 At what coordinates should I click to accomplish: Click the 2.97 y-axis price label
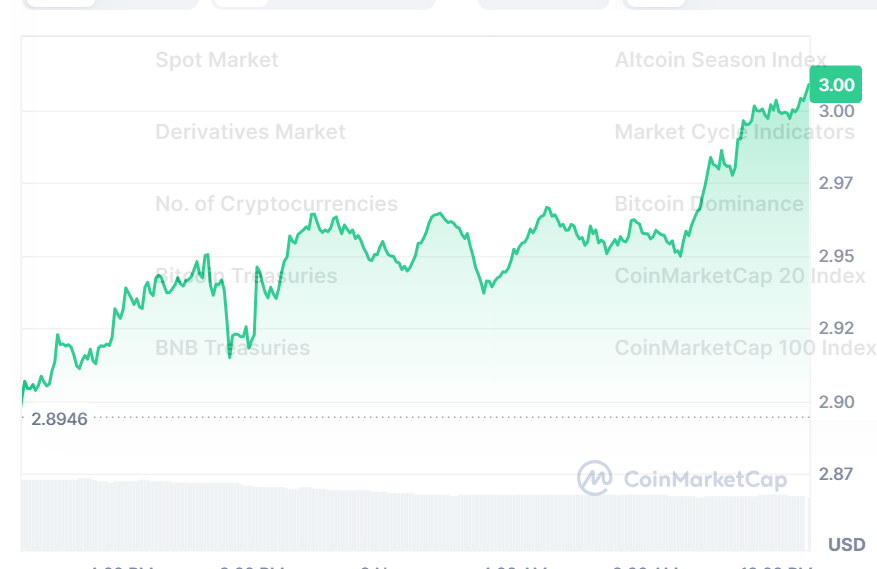point(837,183)
